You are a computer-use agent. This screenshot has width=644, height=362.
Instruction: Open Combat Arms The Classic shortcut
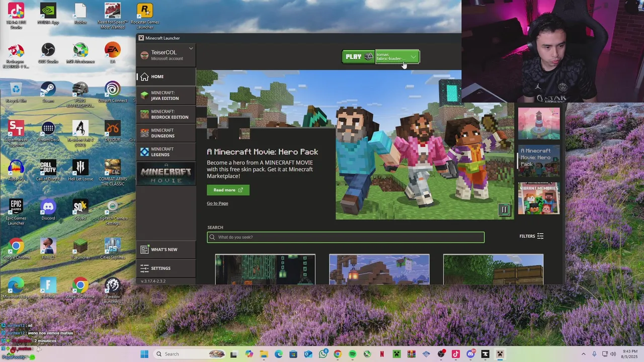pyautogui.click(x=113, y=173)
